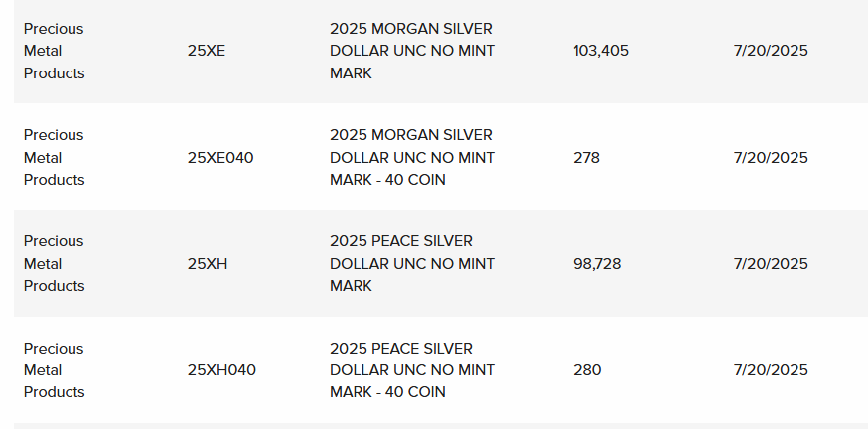Select product code 25XE
The width and height of the screenshot is (868, 429).
click(206, 51)
